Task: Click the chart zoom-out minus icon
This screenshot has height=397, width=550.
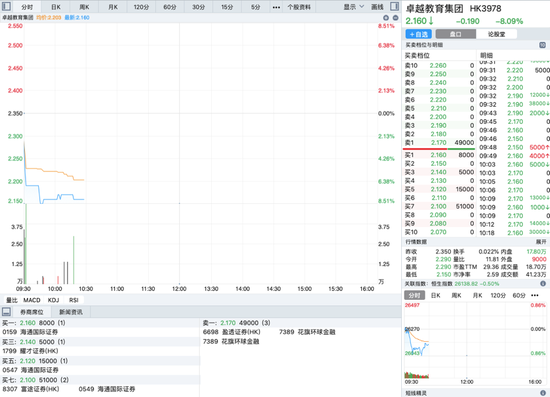Action: tap(395, 18)
